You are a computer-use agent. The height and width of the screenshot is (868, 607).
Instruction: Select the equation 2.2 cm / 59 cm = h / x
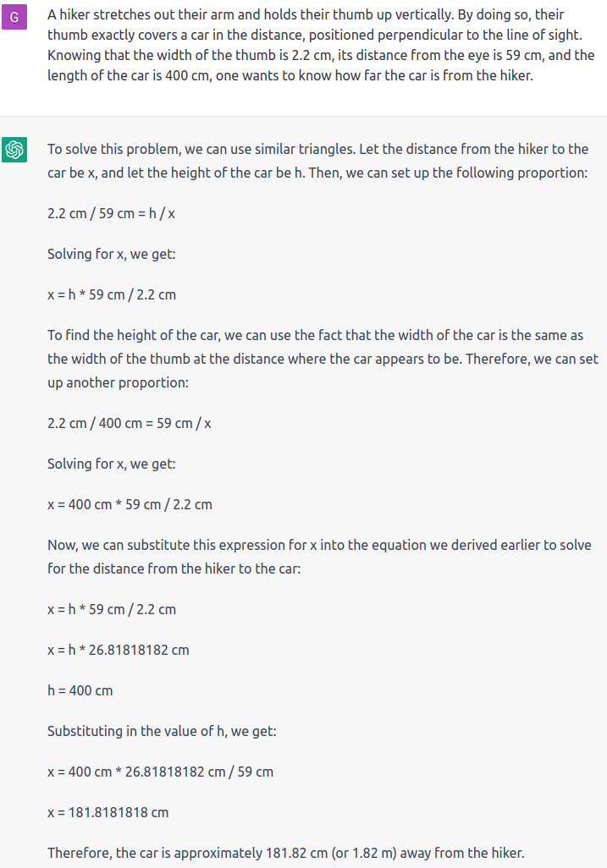coord(111,213)
